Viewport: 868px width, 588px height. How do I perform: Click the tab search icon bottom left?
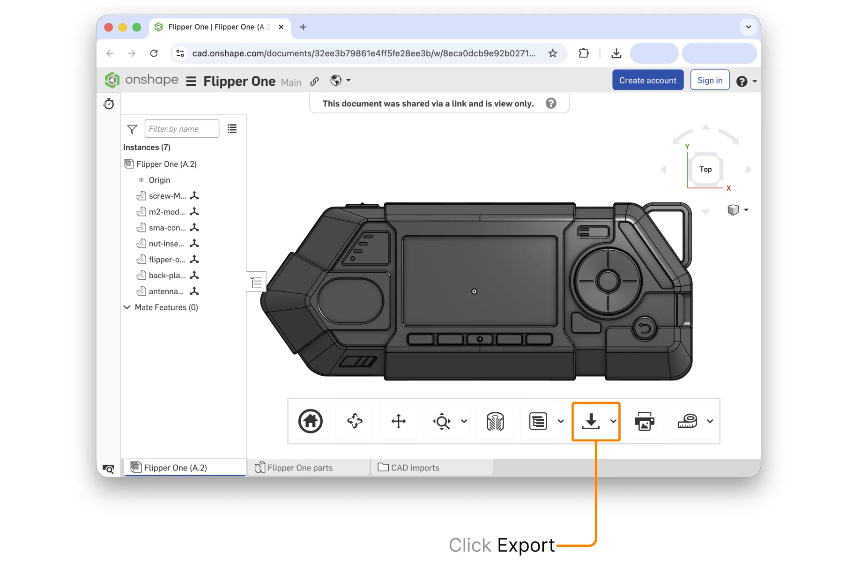click(108, 469)
